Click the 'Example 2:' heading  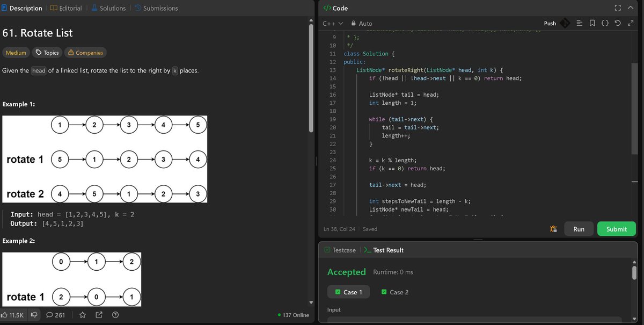click(19, 241)
